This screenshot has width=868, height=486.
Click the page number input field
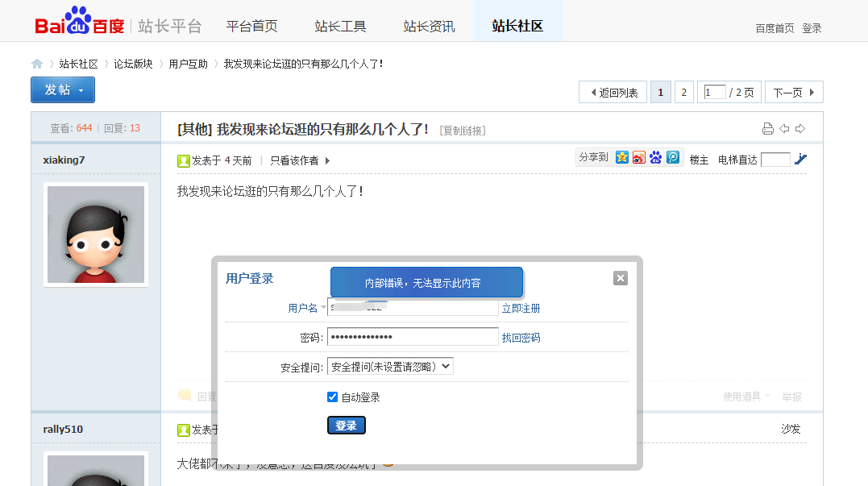pyautogui.click(x=715, y=92)
